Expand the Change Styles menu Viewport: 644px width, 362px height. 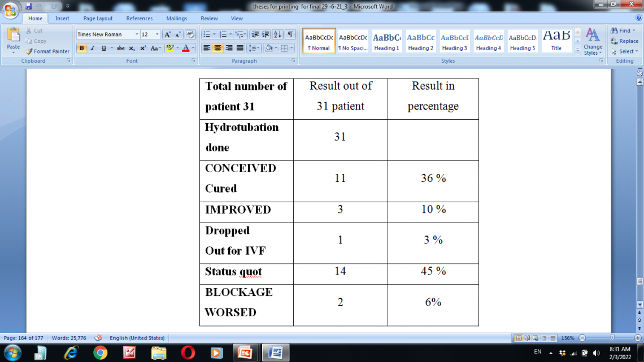tap(593, 45)
